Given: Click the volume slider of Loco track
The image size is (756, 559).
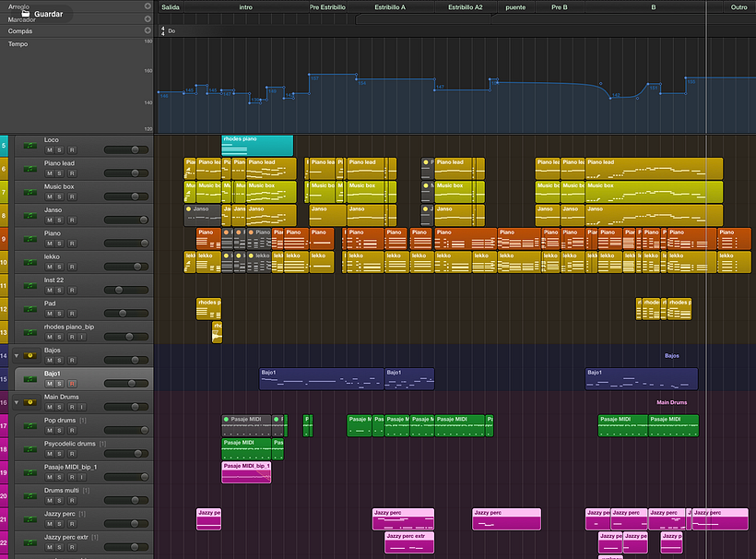Looking at the screenshot, I should [126, 150].
